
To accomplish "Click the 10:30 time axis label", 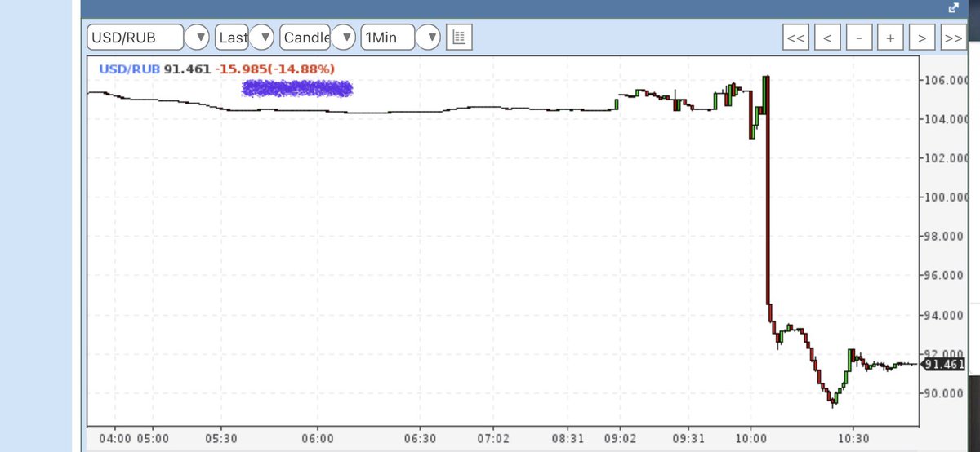I will tap(852, 438).
